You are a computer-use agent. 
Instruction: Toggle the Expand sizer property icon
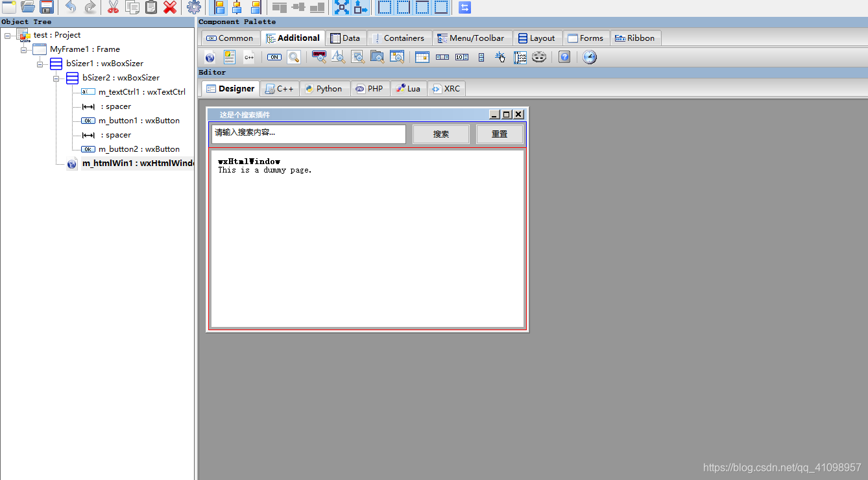342,8
